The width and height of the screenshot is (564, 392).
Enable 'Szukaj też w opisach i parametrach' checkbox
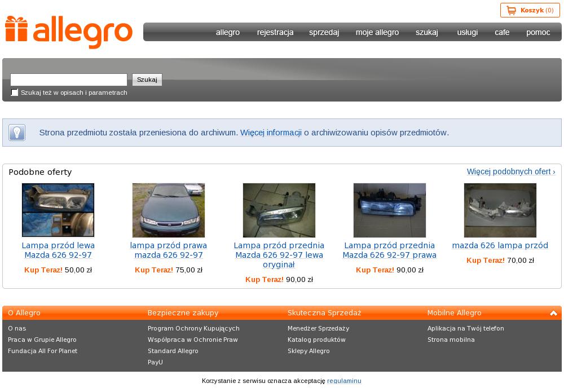point(15,93)
